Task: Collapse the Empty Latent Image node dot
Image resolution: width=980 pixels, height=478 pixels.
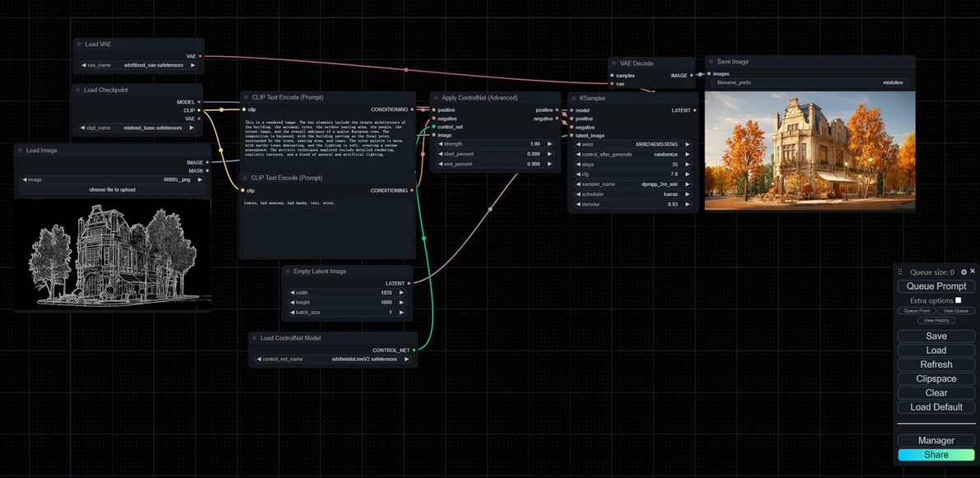Action: click(289, 271)
